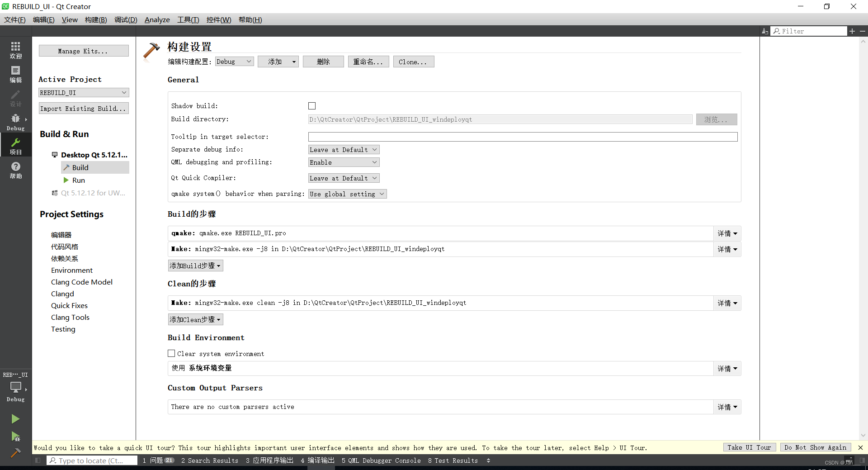Open the Design (设计) mode

pos(16,98)
